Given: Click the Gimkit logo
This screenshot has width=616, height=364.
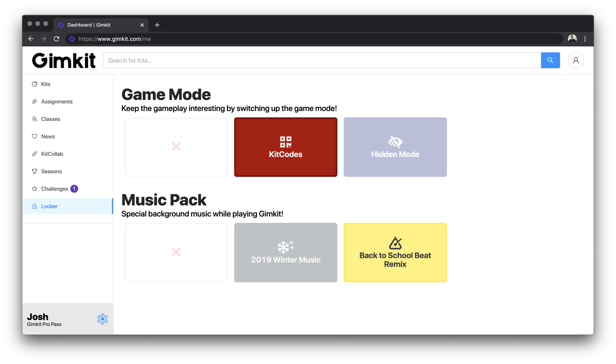Looking at the screenshot, I should click(64, 60).
